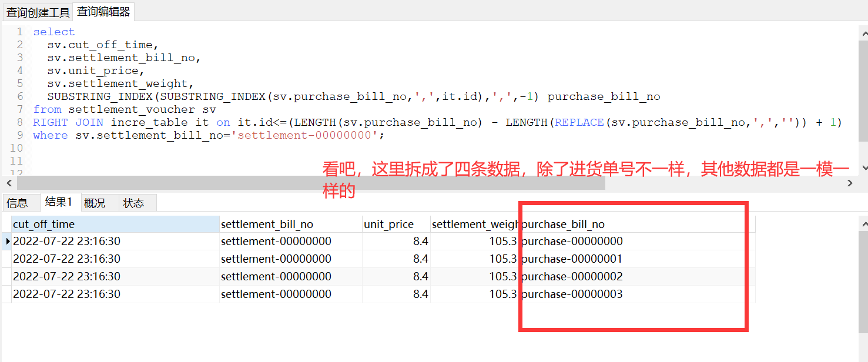Switch to the 查询编辑器 tab
Viewport: 868px width, 362px height.
coord(103,11)
